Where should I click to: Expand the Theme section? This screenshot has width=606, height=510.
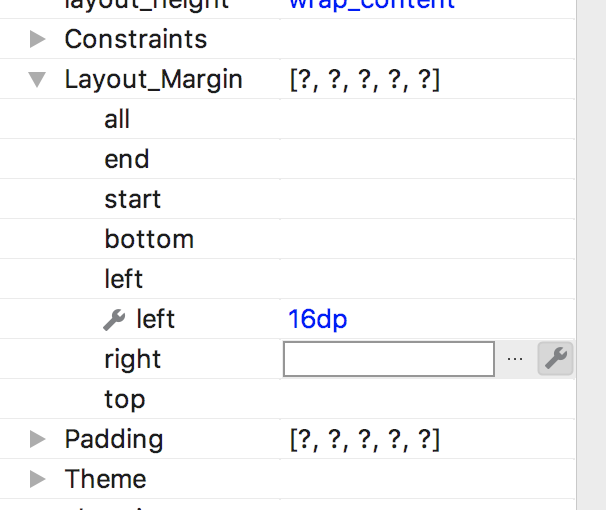tap(38, 479)
